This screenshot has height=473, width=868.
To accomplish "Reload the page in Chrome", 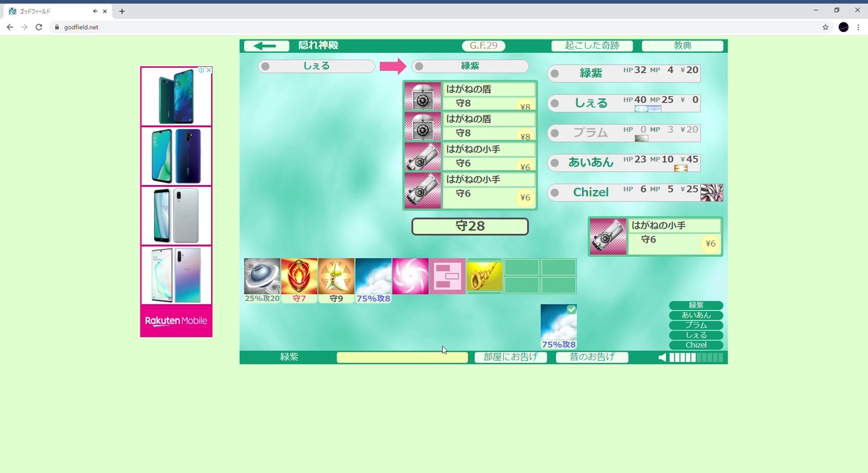I will (39, 27).
